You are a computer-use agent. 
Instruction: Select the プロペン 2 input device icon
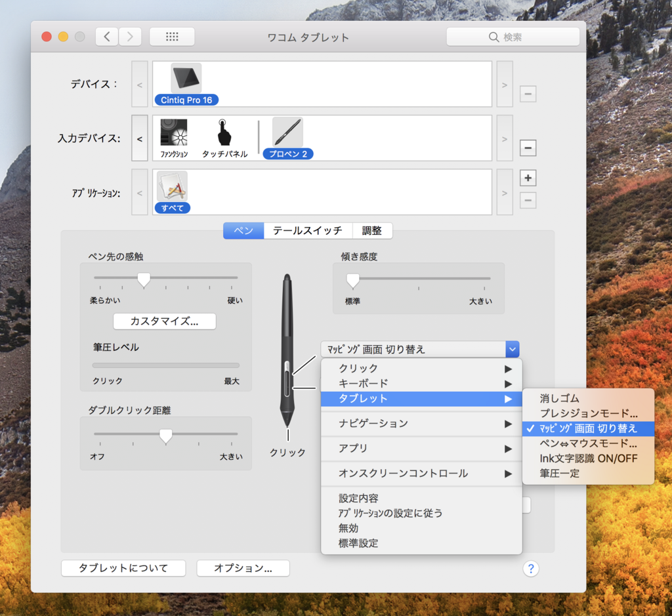(286, 133)
